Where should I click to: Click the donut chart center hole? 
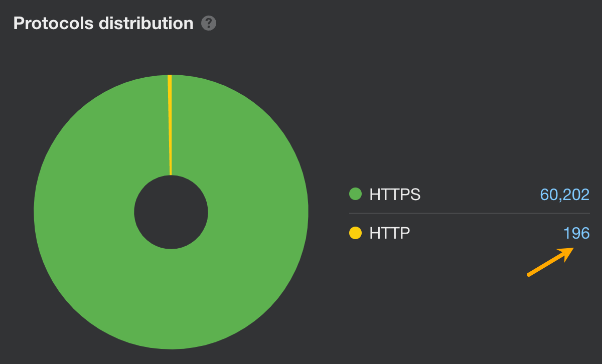tap(171, 213)
